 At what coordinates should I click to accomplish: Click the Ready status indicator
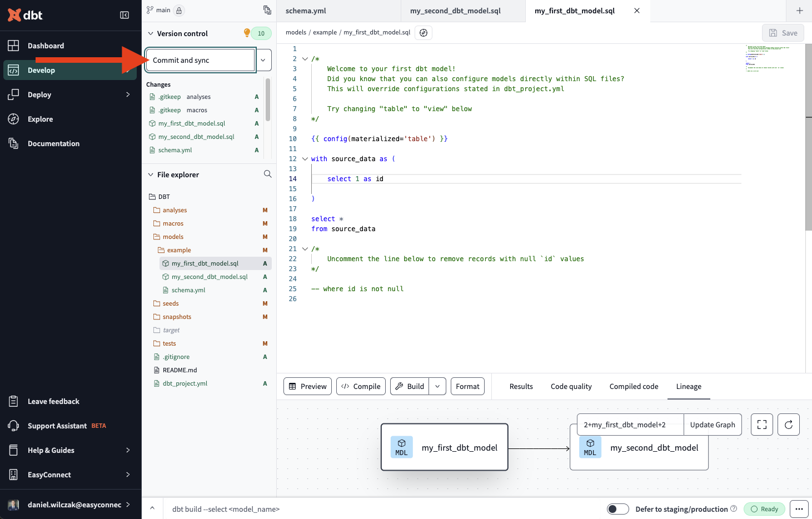(x=764, y=509)
